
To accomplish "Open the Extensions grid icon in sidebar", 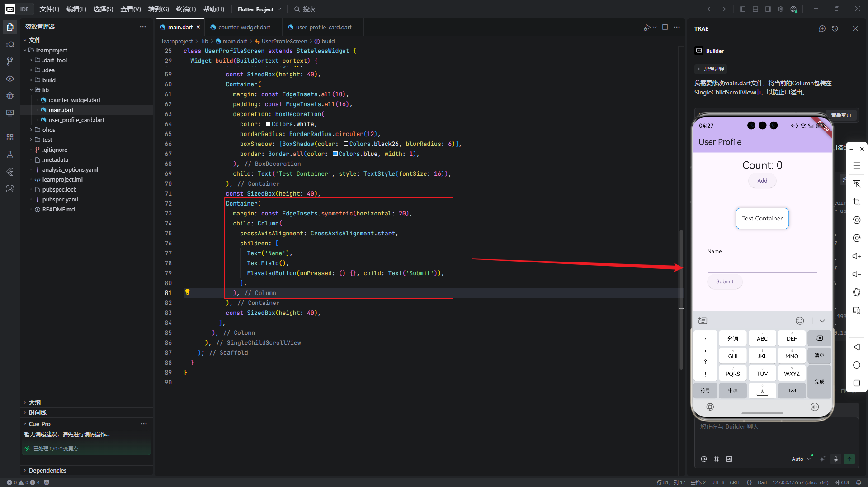I will tap(10, 137).
